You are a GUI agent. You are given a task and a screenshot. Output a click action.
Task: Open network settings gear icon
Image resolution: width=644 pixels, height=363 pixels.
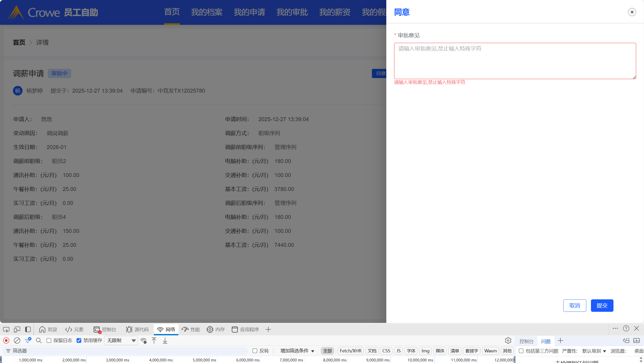[x=508, y=340]
